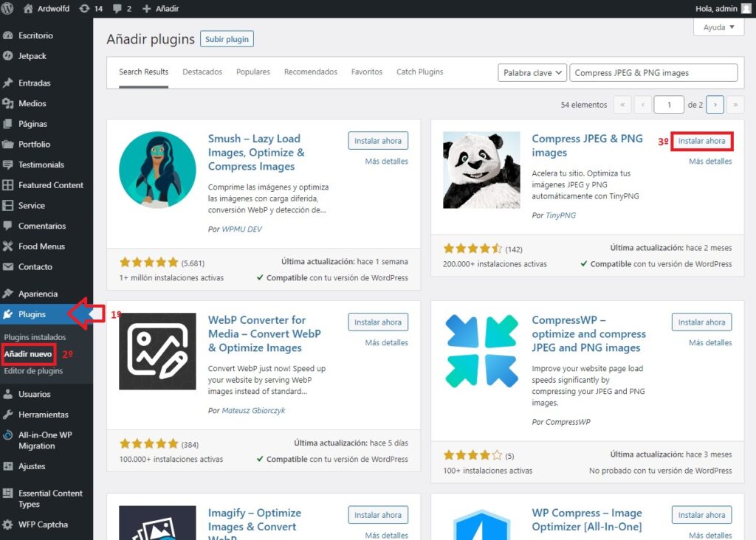Open the Añadir new content menu
The width and height of the screenshot is (756, 540).
[160, 8]
